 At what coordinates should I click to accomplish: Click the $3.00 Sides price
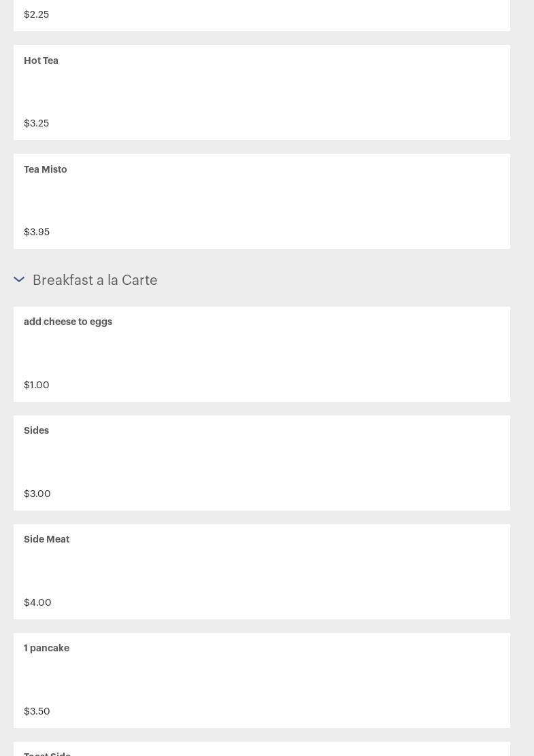point(37,494)
